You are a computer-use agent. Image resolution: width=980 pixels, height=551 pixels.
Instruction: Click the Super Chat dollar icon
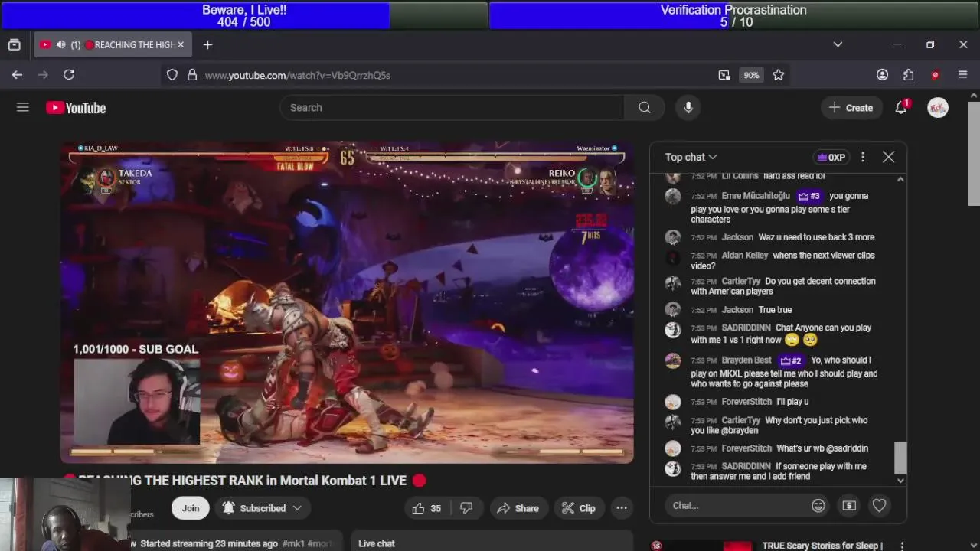(x=849, y=506)
